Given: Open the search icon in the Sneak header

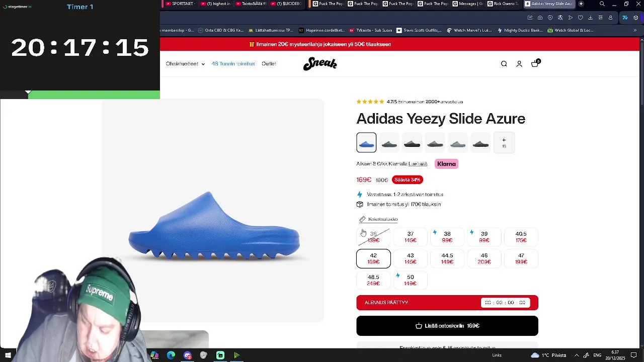Looking at the screenshot, I should (504, 64).
